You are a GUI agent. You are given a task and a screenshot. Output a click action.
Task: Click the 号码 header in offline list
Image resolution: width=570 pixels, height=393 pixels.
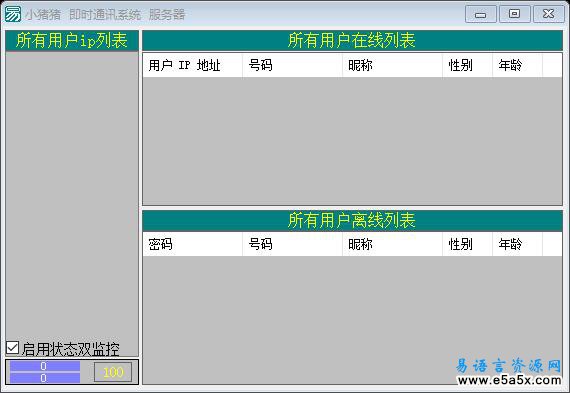tap(292, 244)
